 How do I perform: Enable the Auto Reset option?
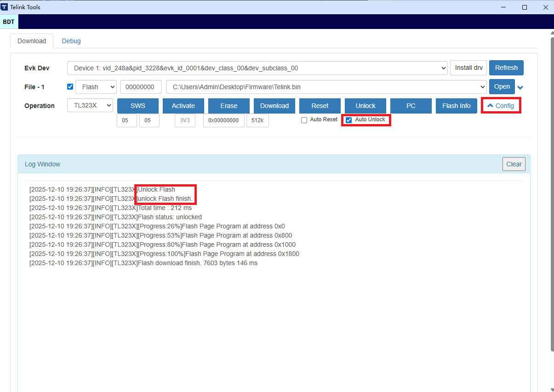(304, 119)
